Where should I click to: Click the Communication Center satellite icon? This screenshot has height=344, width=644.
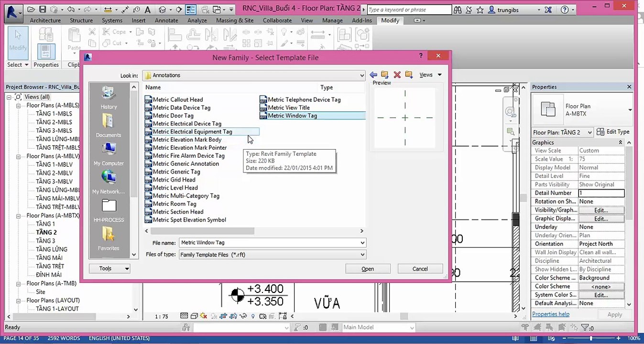click(x=469, y=10)
